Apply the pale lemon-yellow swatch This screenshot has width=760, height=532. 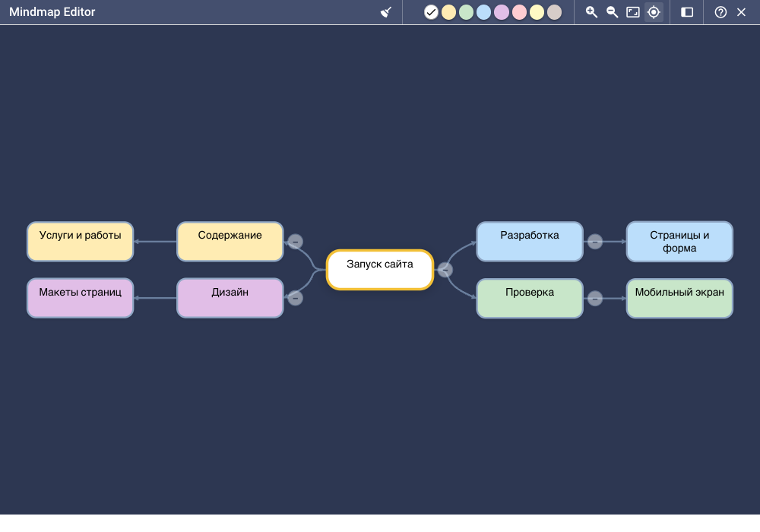coord(537,12)
